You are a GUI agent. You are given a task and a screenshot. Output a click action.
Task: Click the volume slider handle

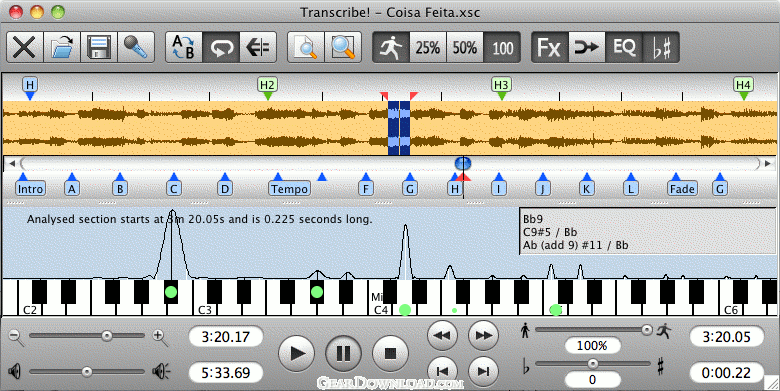[87, 372]
